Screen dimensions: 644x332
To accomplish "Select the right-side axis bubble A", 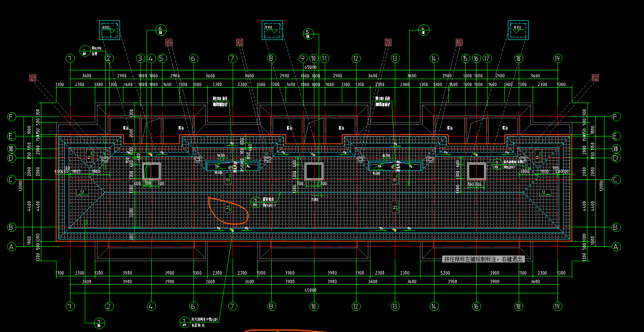I will click(616, 246).
